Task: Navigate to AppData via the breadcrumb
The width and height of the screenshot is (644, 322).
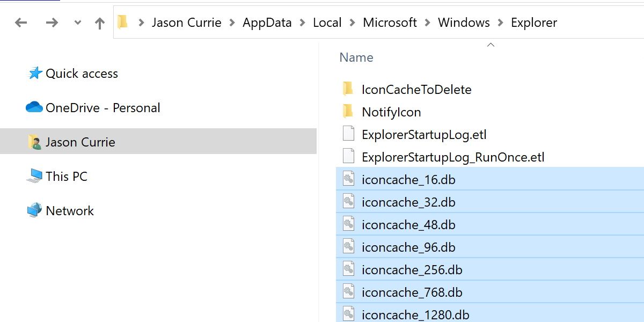Action: tap(267, 22)
